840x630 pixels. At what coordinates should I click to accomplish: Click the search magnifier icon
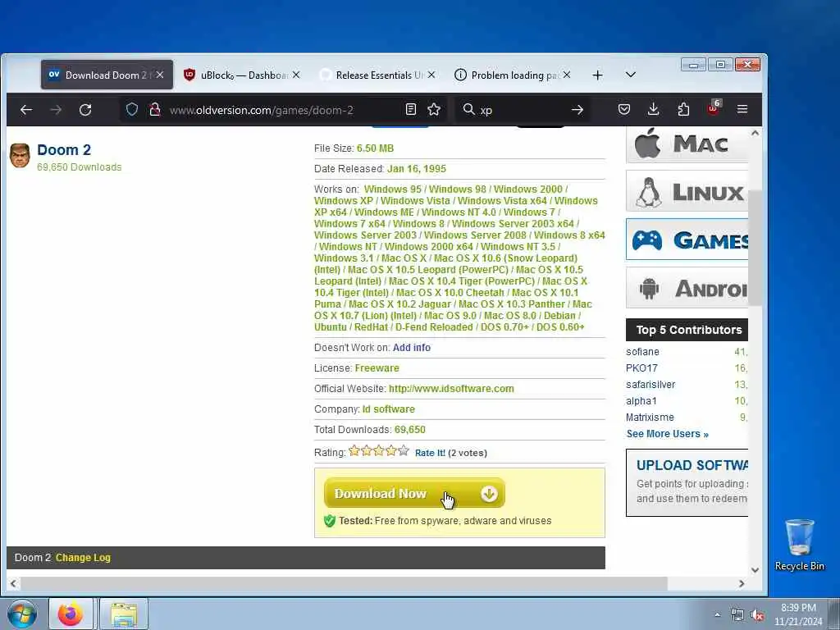tap(468, 109)
